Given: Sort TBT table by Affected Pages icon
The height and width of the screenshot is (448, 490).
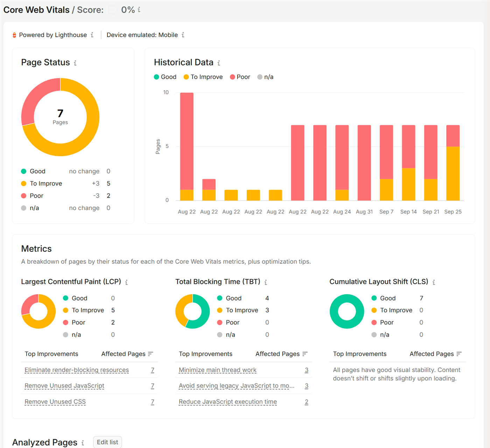Looking at the screenshot, I should [x=305, y=354].
